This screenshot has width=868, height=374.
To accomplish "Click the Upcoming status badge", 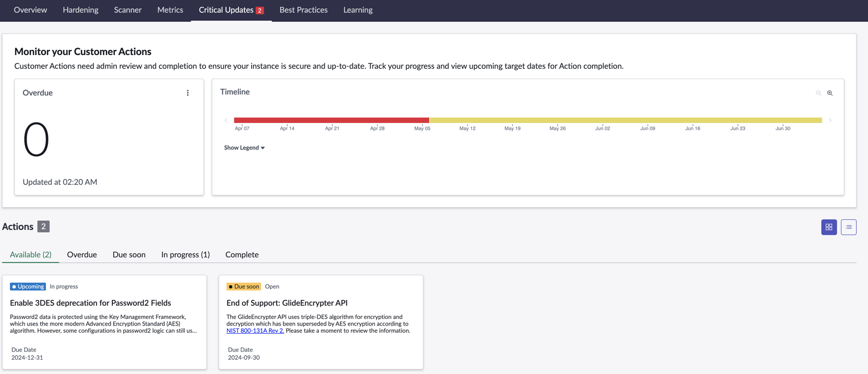I will [28, 287].
